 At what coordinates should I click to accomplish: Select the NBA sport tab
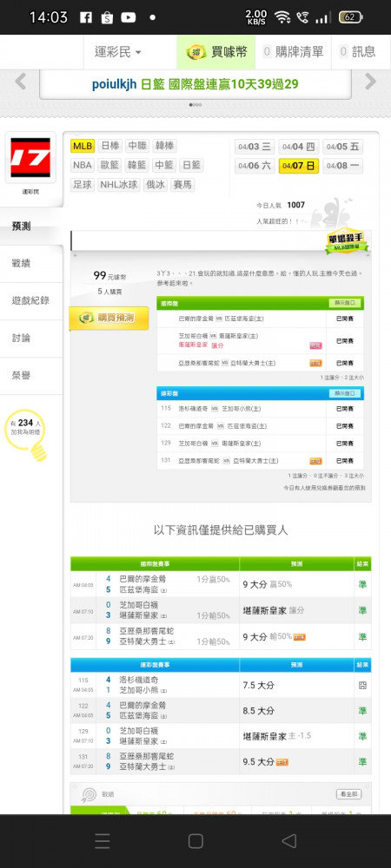(83, 166)
